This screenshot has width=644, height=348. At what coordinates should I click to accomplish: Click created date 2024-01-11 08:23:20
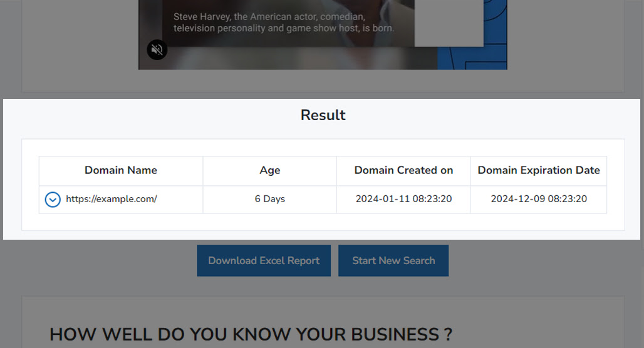tap(403, 199)
